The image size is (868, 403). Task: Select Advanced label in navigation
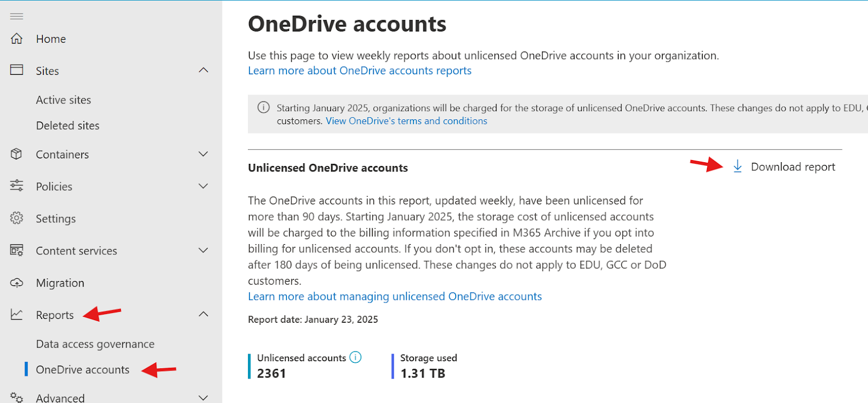(60, 398)
